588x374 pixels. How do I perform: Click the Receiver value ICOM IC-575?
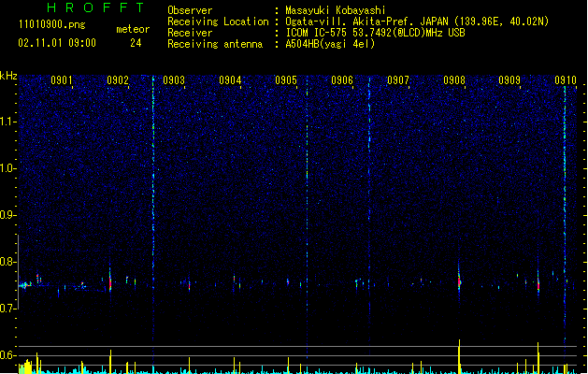tap(316, 33)
